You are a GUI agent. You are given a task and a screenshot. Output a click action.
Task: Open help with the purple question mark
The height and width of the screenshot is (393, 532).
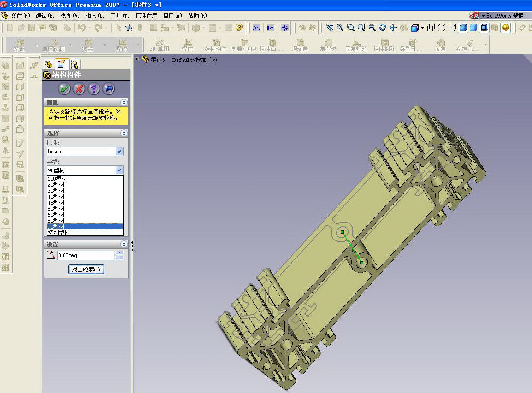tap(94, 88)
